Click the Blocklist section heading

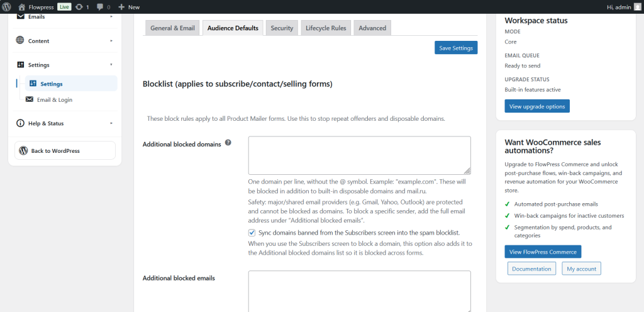coord(237,84)
